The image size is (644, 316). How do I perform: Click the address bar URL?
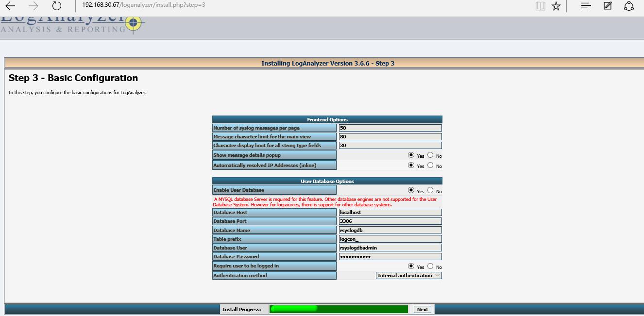(144, 5)
